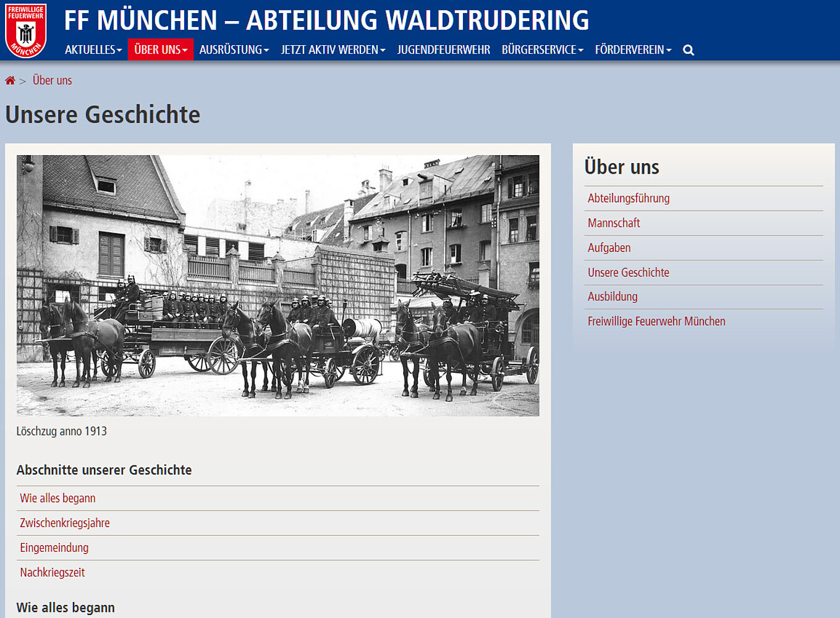
Task: Open the Jetzt aktiv werden dropdown
Action: (x=333, y=50)
